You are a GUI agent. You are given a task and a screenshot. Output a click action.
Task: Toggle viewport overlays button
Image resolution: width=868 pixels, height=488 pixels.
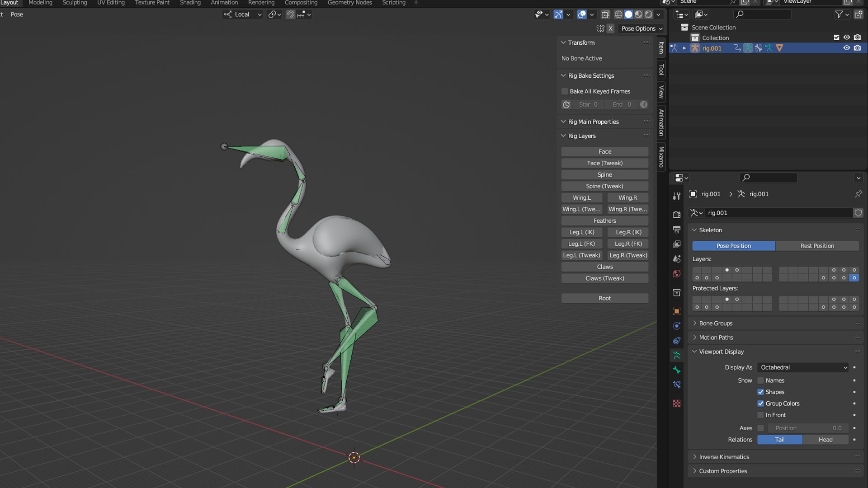tap(582, 14)
